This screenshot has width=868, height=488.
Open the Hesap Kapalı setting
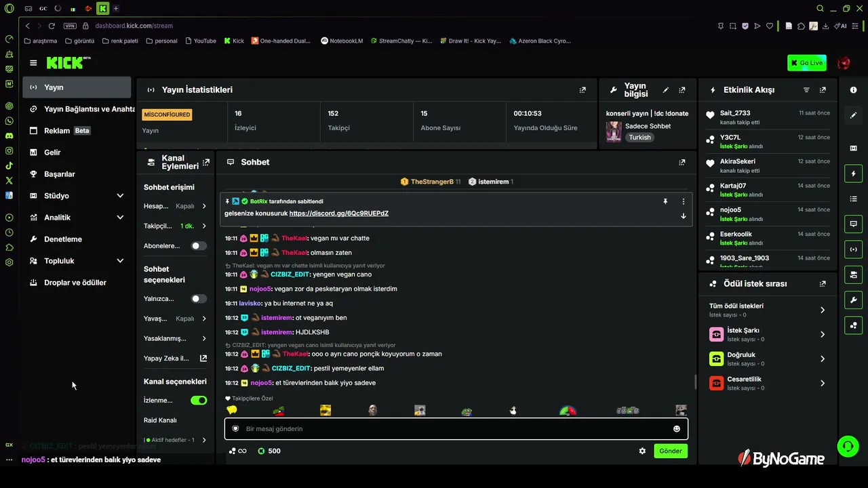click(175, 206)
